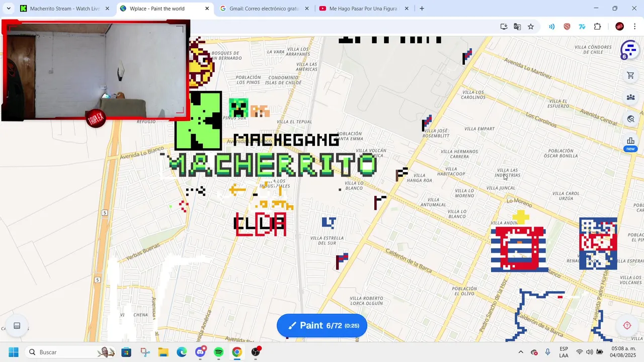Open a new browser tab
Viewport: 644px width, 362px height.
point(422,9)
